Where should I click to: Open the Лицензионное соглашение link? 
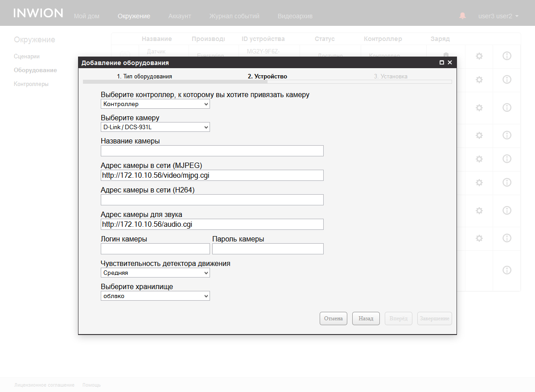tap(44, 385)
